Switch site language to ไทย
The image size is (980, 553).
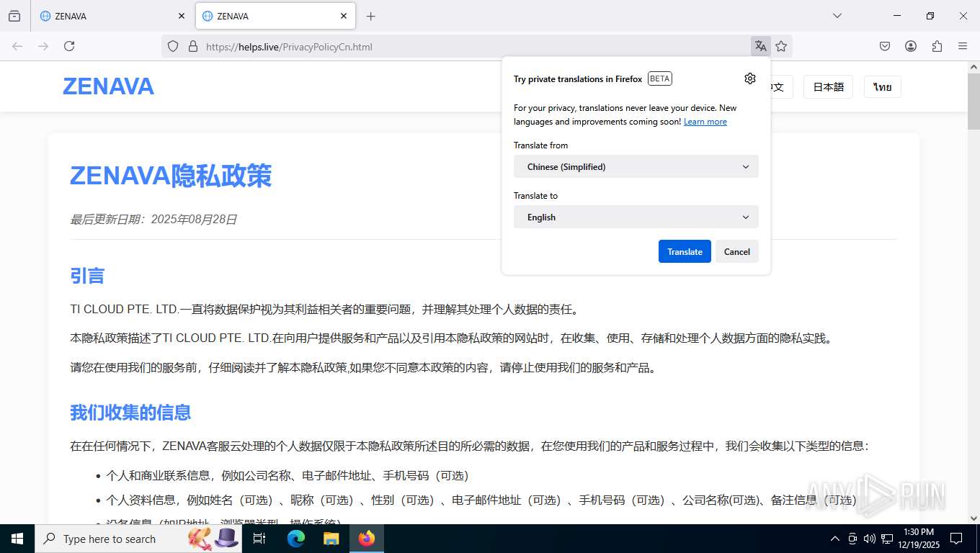pyautogui.click(x=882, y=87)
